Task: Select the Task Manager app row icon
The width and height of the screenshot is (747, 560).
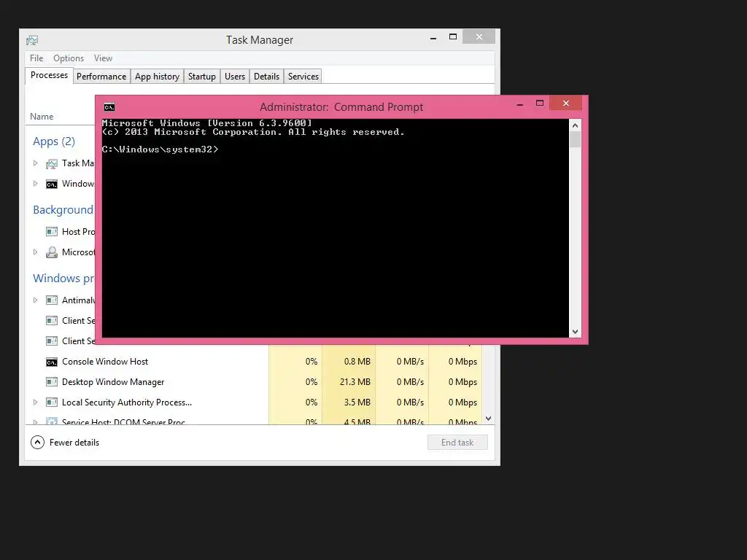Action: click(52, 164)
